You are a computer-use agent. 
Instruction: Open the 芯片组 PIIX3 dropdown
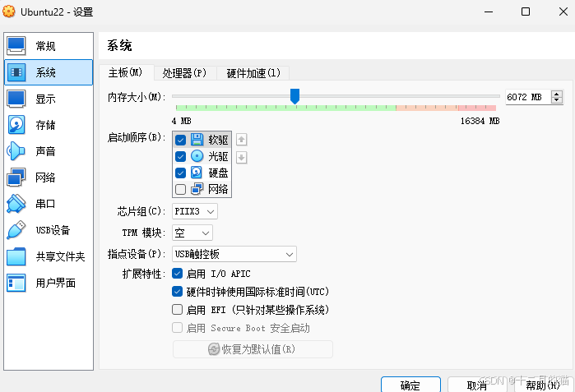click(x=195, y=211)
